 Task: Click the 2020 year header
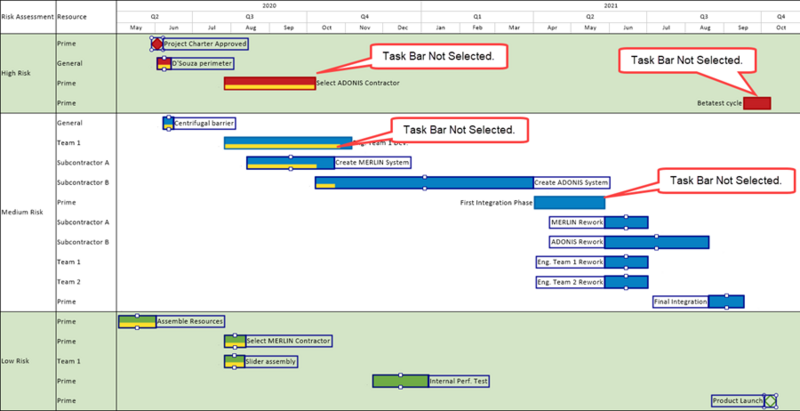pyautogui.click(x=269, y=6)
